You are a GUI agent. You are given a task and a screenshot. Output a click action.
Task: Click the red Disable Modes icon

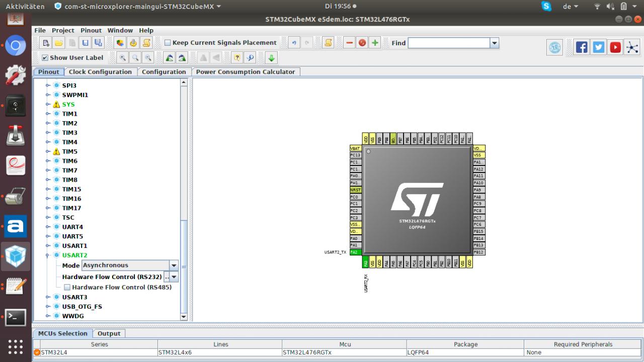362,43
